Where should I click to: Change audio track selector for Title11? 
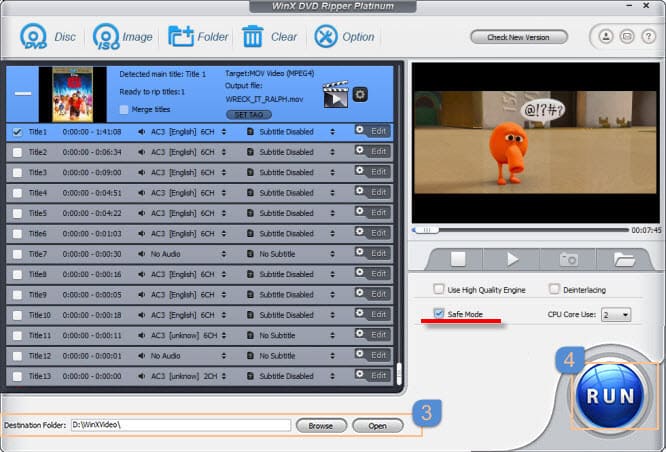coord(223,336)
